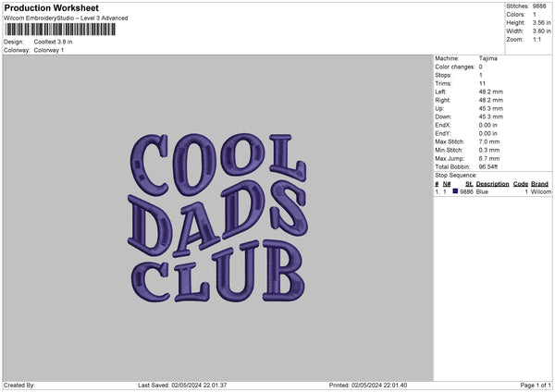Screen dimensions: 555x392
Task: Click the Right value 48.2 mm
Action: pos(491,100)
